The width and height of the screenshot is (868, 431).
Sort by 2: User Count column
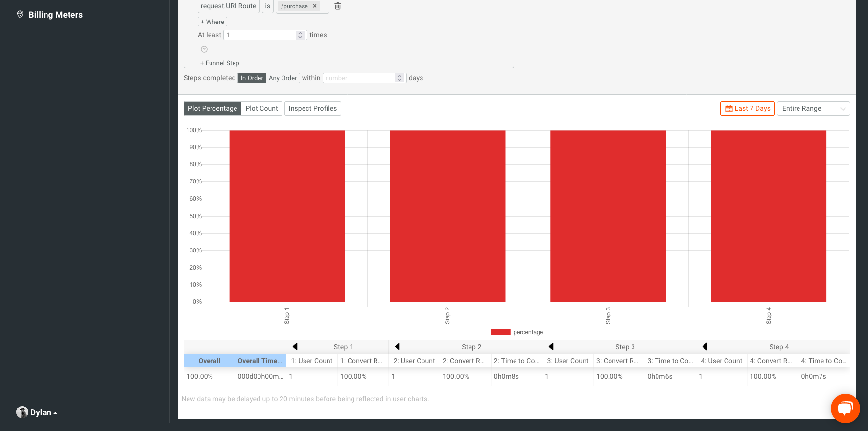(x=414, y=361)
